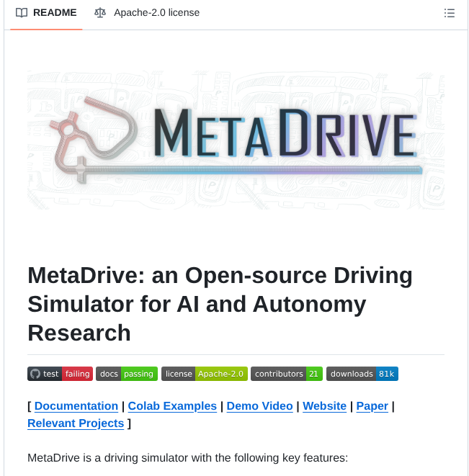Open the Paper link
The image size is (469, 476).
click(372, 406)
